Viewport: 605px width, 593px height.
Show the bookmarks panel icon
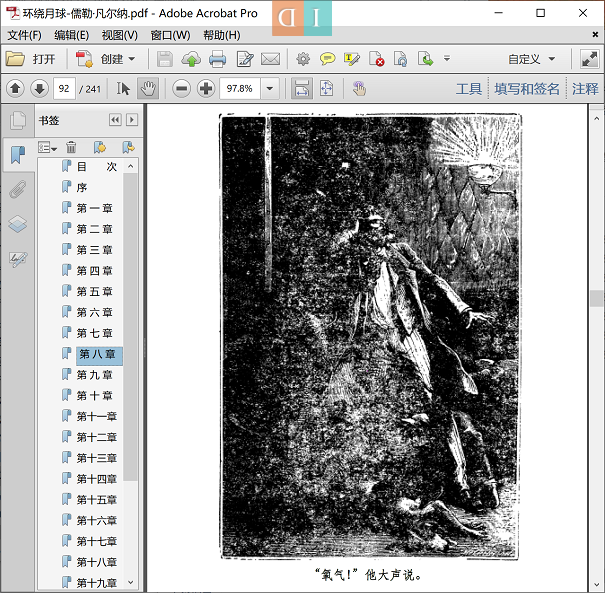tap(18, 155)
